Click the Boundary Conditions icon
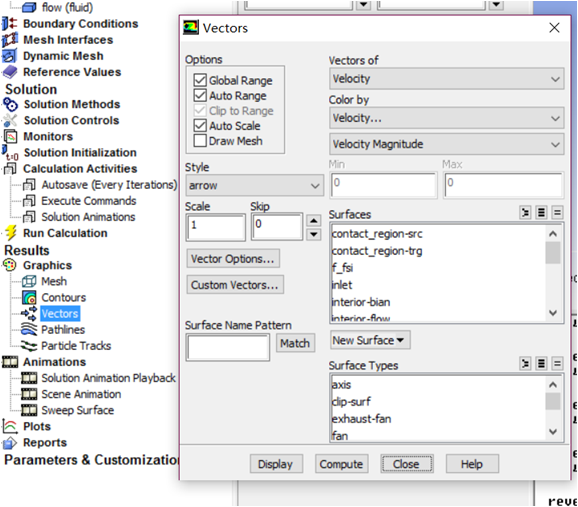Viewport: 578px width, 507px height. pyautogui.click(x=10, y=24)
